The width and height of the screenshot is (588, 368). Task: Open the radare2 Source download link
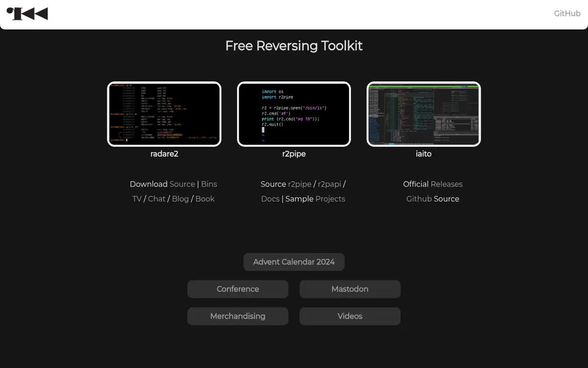[182, 184]
